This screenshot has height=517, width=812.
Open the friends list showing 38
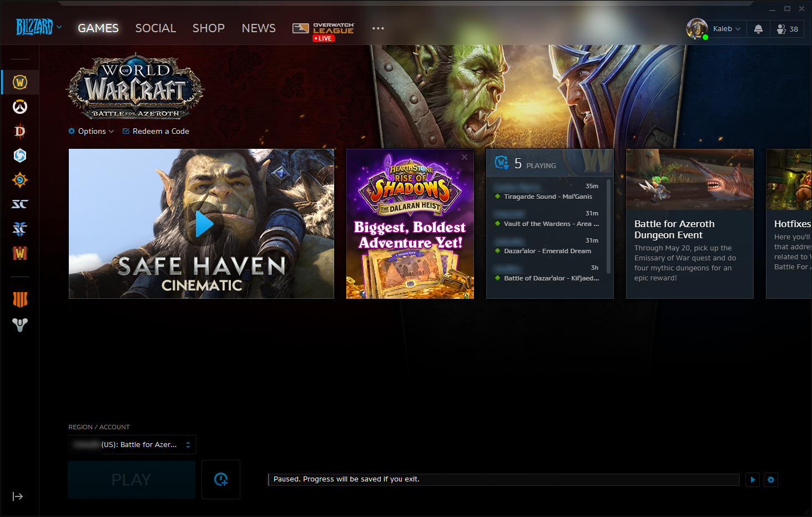[x=787, y=29]
